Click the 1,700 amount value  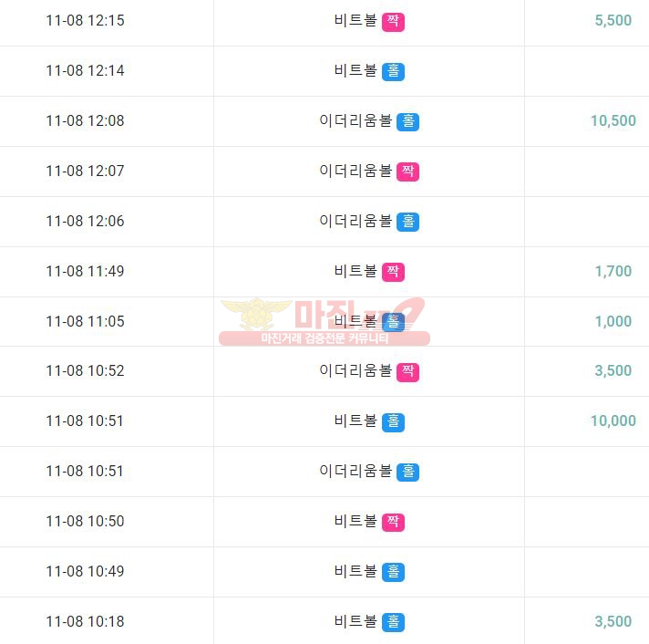point(613,271)
